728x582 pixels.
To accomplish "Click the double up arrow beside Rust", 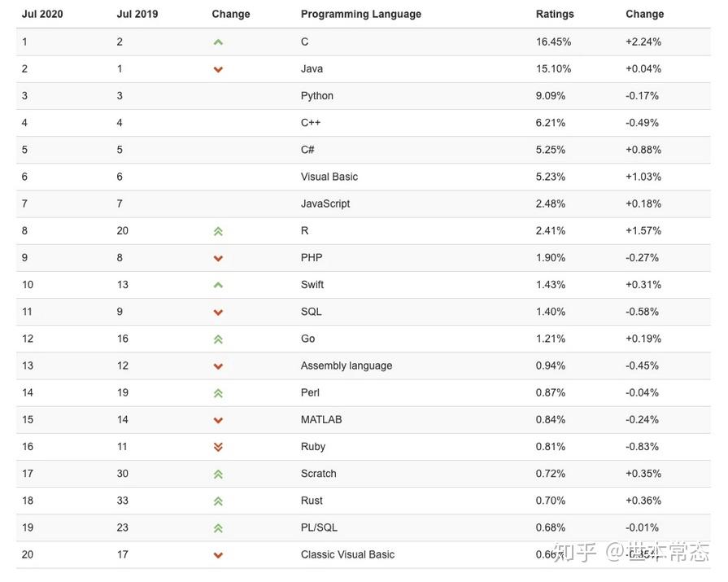I will (218, 501).
